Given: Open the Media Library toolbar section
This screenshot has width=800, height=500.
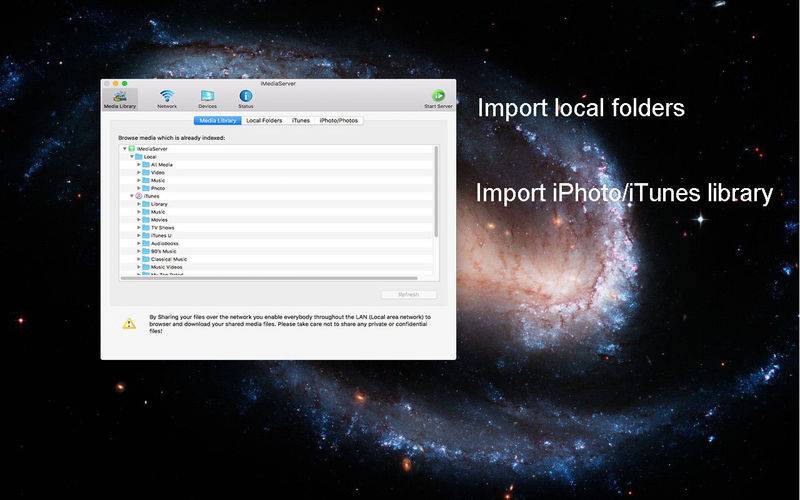Looking at the screenshot, I should 120,99.
